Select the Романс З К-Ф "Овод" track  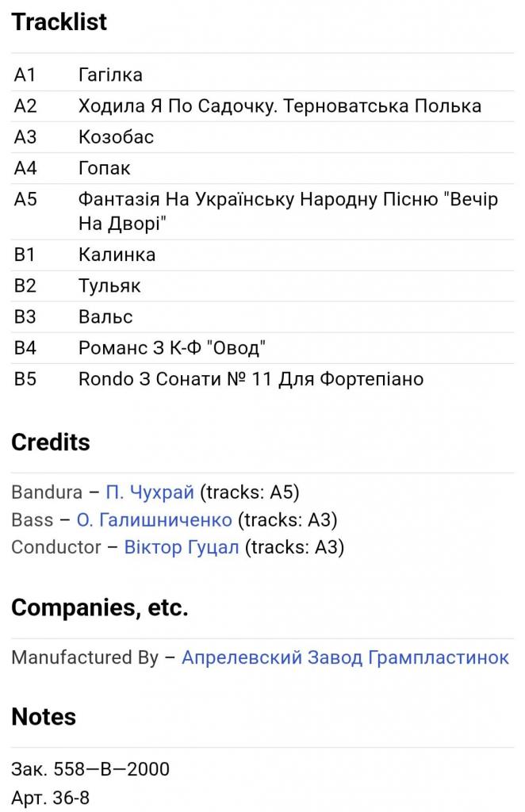171,347
